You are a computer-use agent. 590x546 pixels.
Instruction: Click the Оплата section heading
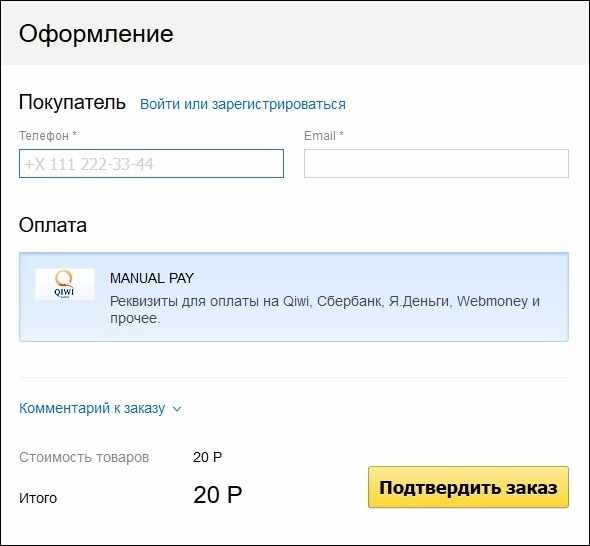53,225
